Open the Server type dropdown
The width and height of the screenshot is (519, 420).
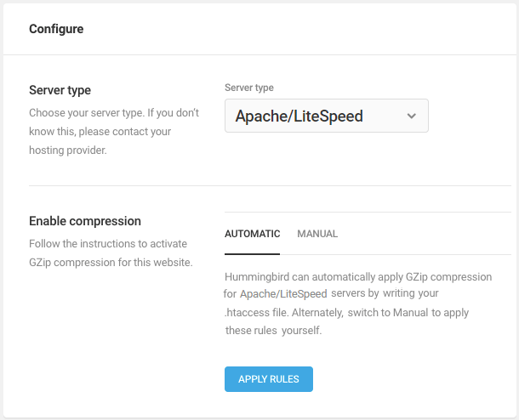click(x=327, y=116)
